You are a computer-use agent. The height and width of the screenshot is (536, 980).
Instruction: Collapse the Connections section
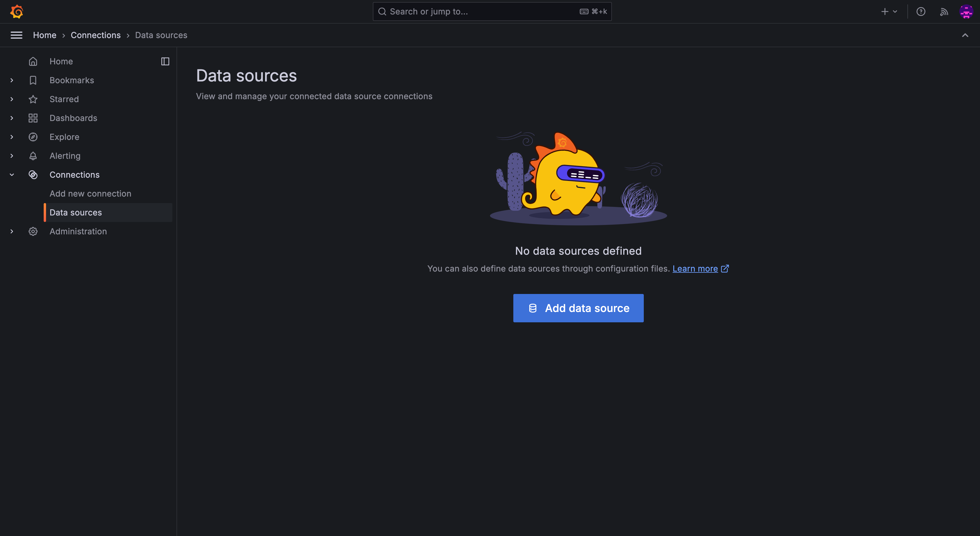coord(12,175)
